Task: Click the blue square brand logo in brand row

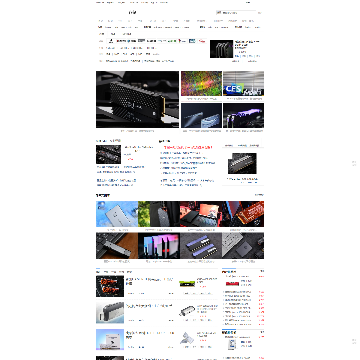Action: pyautogui.click(x=192, y=41)
